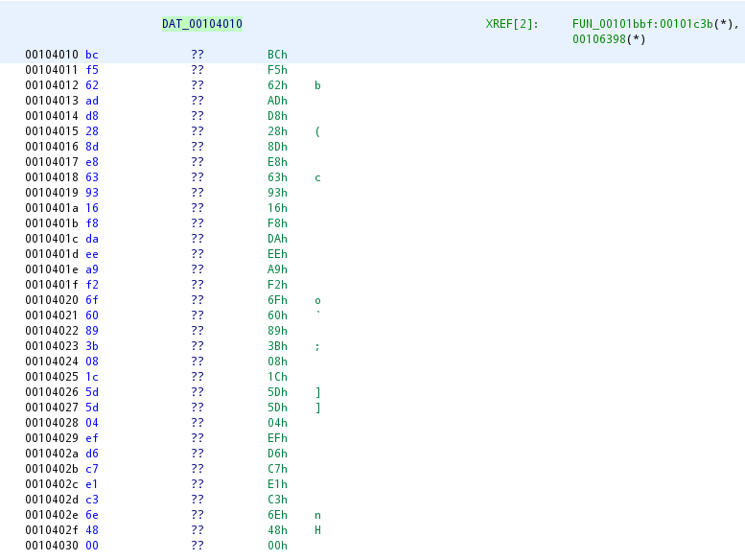
Task: Click byte value 48
Action: pyautogui.click(x=92, y=530)
